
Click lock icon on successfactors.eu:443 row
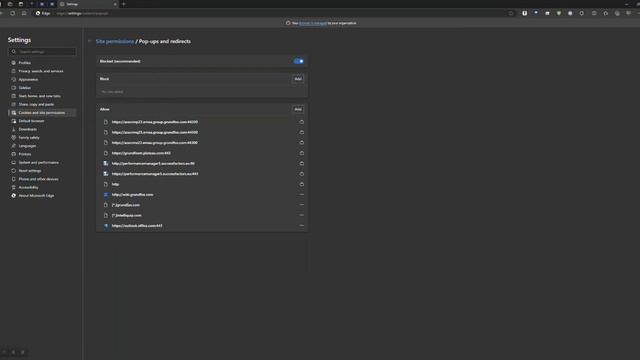point(302,174)
